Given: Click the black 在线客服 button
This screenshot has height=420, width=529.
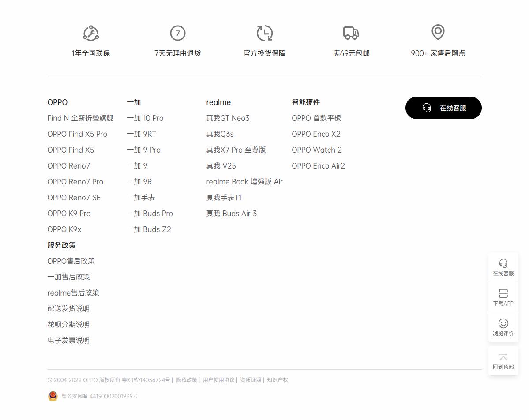Looking at the screenshot, I should [x=443, y=108].
